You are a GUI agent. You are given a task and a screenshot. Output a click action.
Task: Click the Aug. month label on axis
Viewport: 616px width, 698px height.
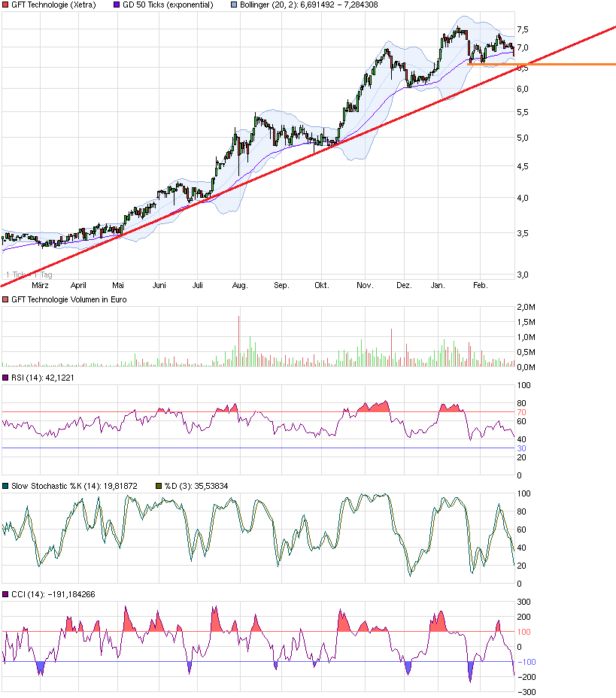coord(240,285)
